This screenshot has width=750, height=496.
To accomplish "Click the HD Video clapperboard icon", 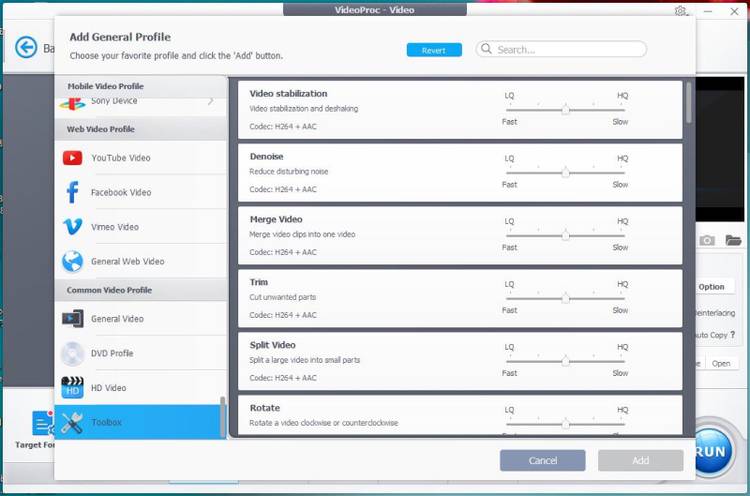I will coord(72,387).
